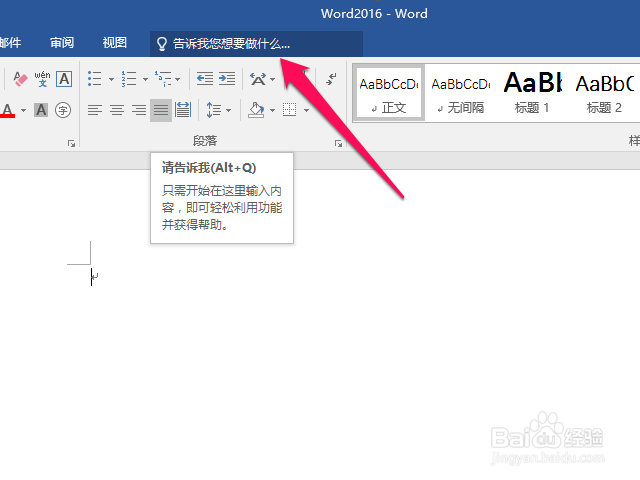Open the Font dialog launcher
The height and width of the screenshot is (480, 640).
[71, 143]
